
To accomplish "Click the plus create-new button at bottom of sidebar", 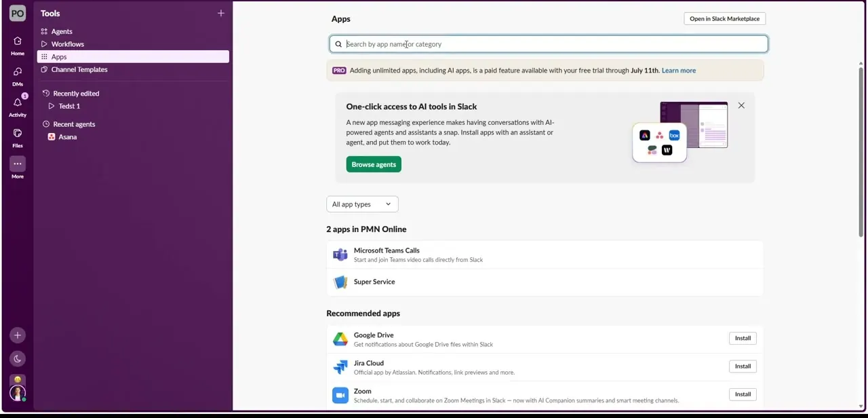I will (x=18, y=335).
